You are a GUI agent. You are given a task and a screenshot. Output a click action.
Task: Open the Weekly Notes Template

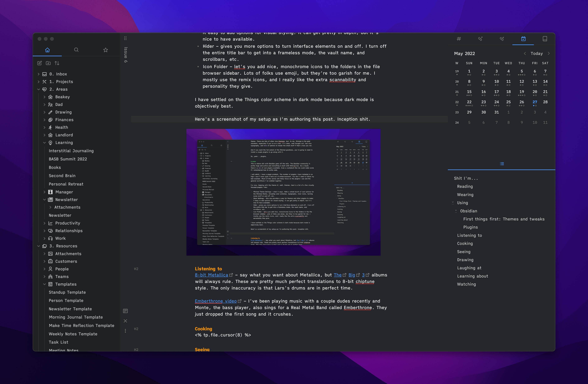tap(73, 334)
